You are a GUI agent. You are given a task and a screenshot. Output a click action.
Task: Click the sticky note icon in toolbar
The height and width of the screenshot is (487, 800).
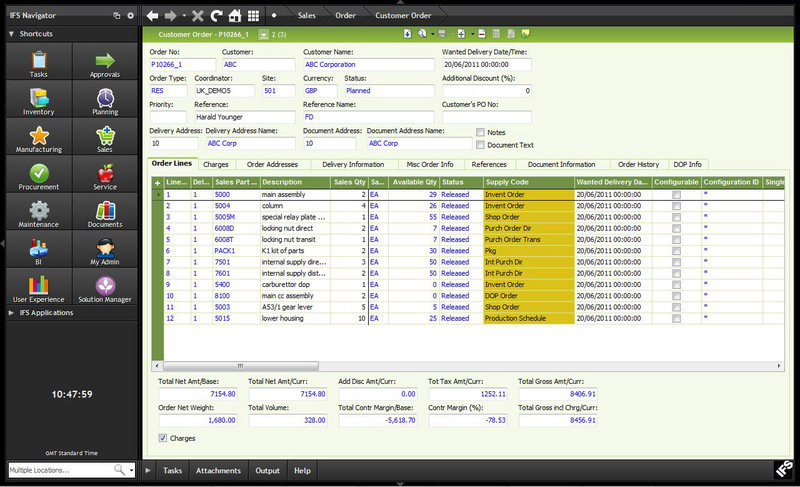526,34
